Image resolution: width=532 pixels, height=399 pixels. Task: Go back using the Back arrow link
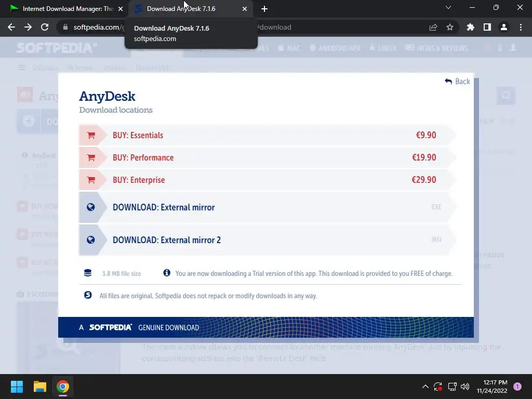tap(457, 82)
